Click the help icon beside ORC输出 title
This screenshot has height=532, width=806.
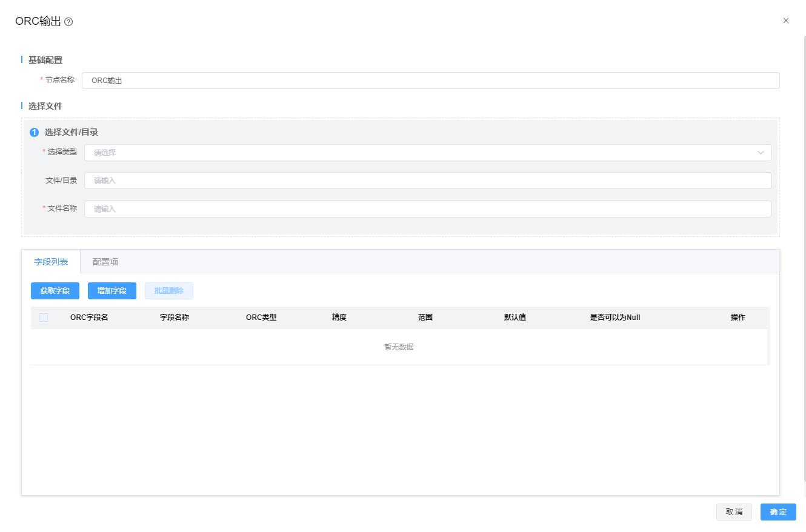coord(68,22)
